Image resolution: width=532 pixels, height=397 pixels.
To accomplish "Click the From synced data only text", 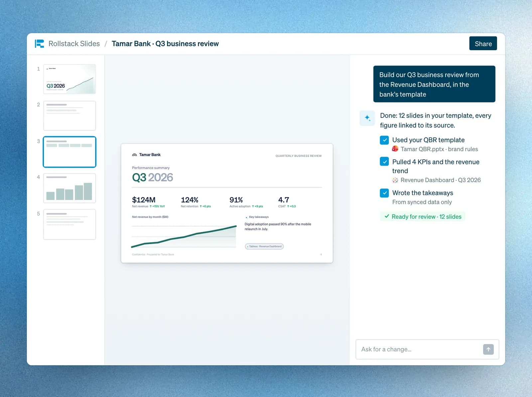I will point(422,202).
